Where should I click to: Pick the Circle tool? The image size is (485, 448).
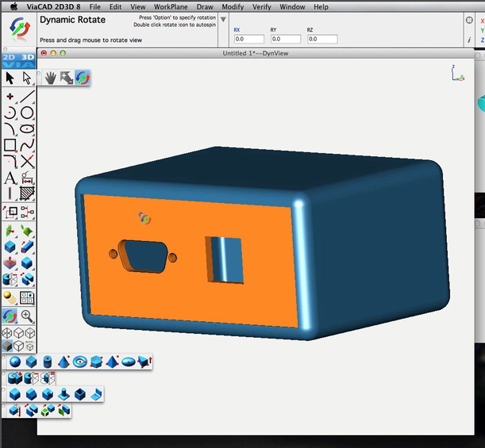27,113
